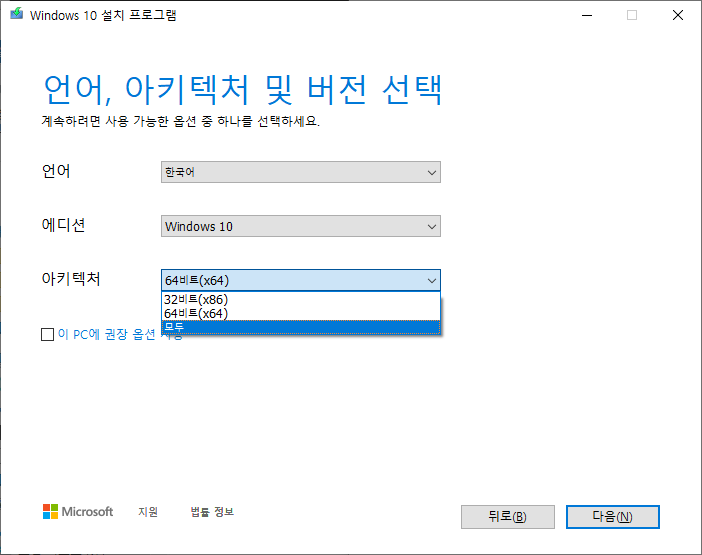Click the 다음(N) button
The width and height of the screenshot is (702, 555).
pyautogui.click(x=612, y=517)
